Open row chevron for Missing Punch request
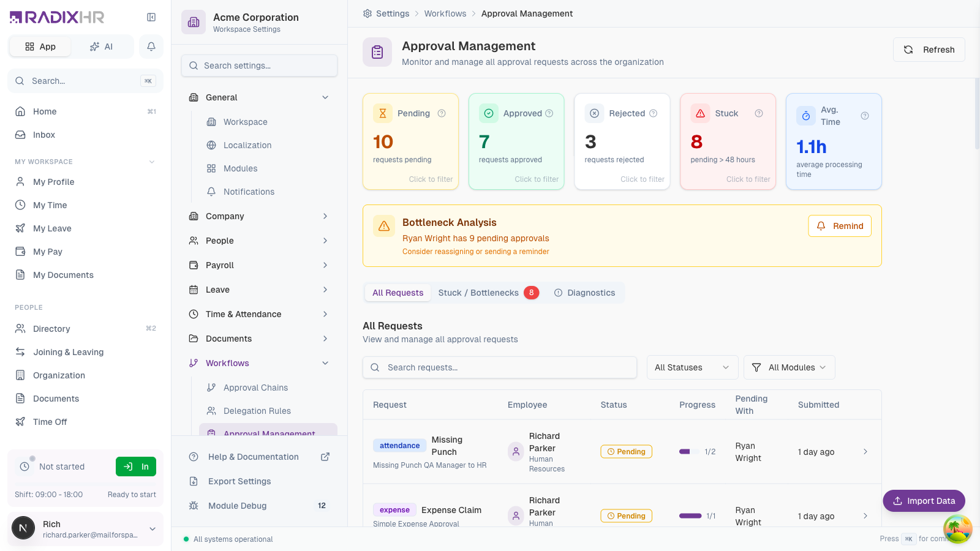This screenshot has height=551, width=980. 865,452
